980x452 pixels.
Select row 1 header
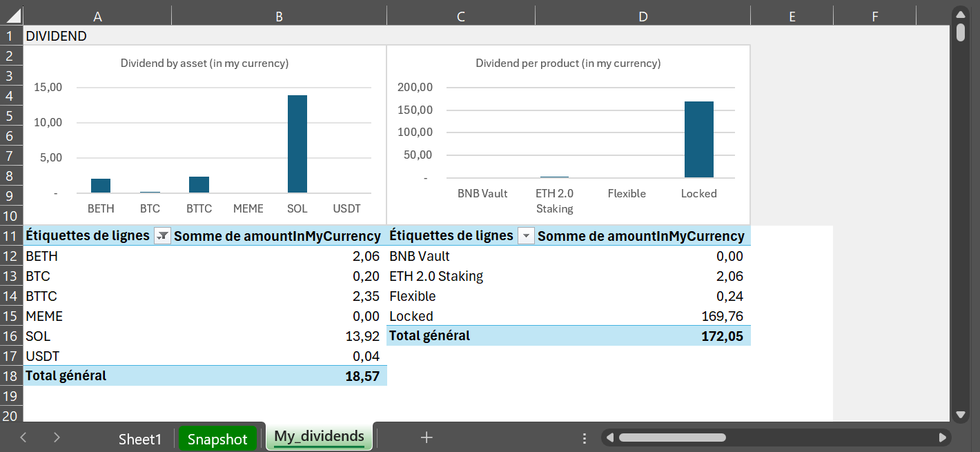click(11, 36)
